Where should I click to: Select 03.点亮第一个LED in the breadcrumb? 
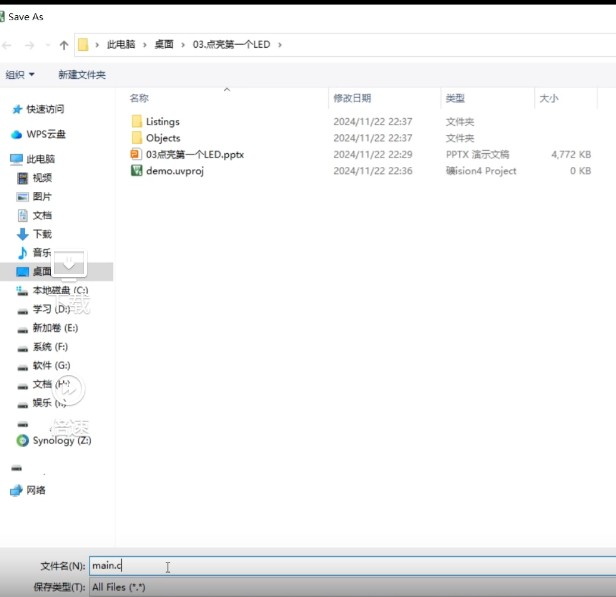[x=231, y=44]
